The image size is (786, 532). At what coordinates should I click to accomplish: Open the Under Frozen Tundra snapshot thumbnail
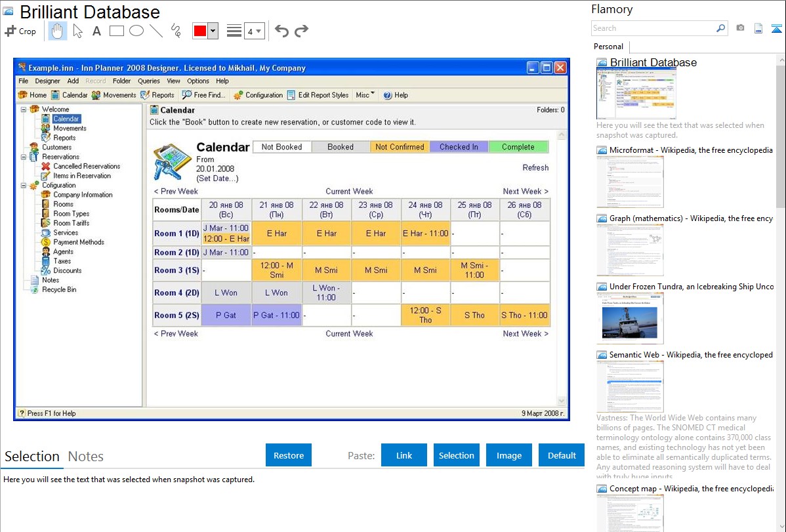coord(630,318)
